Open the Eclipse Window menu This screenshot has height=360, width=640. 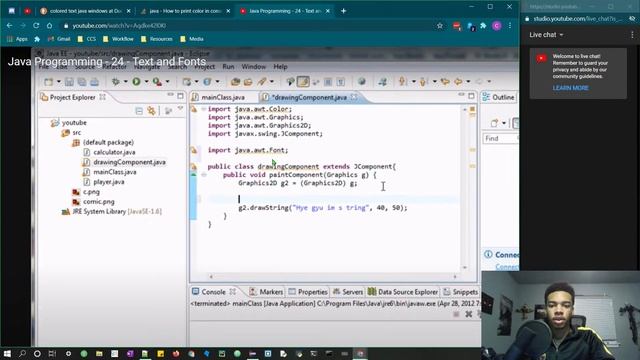pos(253,67)
